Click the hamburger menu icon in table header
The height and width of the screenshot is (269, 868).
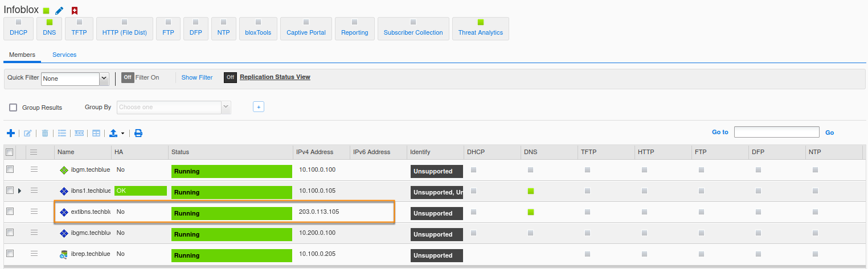(34, 152)
